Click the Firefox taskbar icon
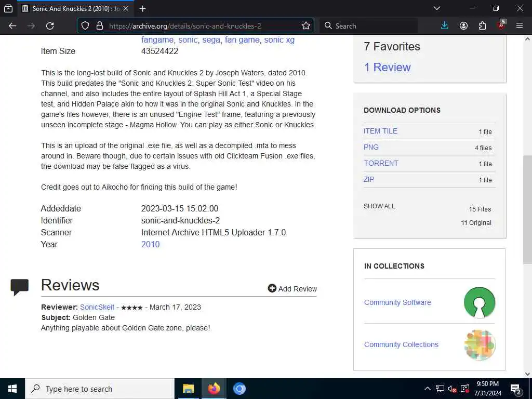The image size is (532, 399). [x=214, y=389]
